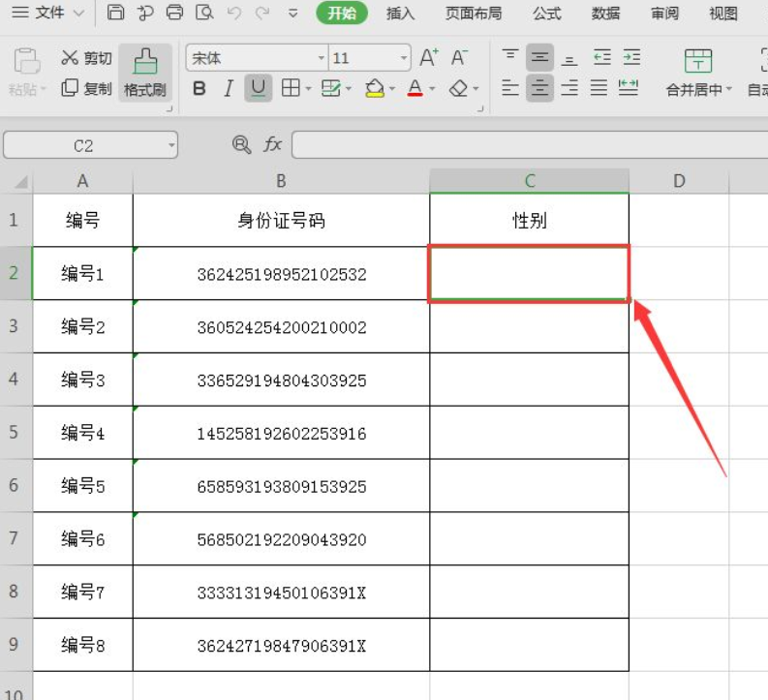Select column A header

pos(82,181)
